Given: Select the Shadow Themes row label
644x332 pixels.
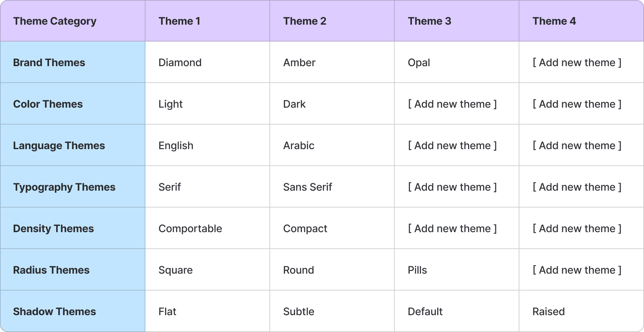Looking at the screenshot, I should click(x=55, y=312).
